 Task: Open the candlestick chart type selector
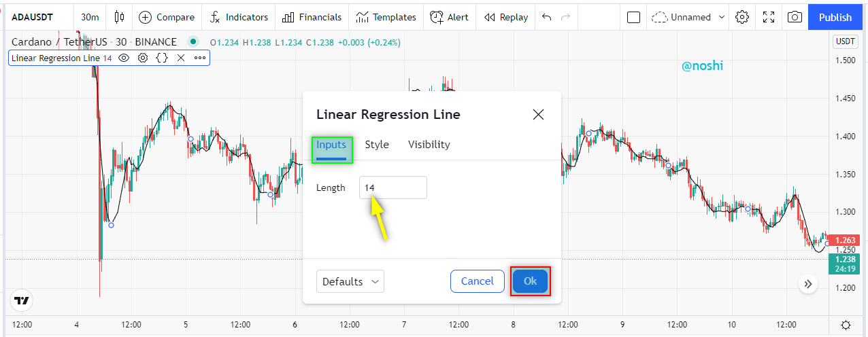120,17
